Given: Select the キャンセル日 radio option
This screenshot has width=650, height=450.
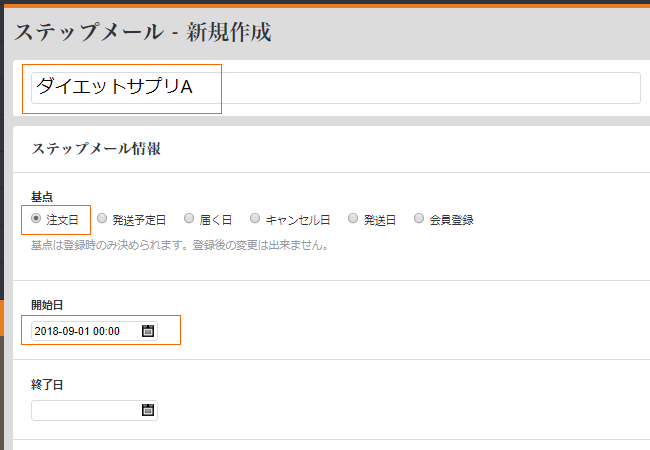Looking at the screenshot, I should point(255,218).
